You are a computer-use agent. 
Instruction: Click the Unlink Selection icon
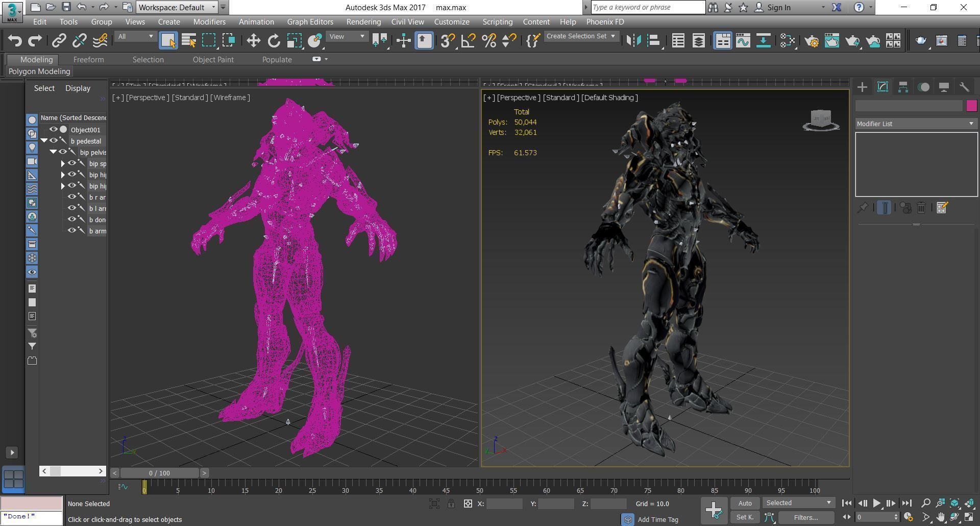pos(80,40)
